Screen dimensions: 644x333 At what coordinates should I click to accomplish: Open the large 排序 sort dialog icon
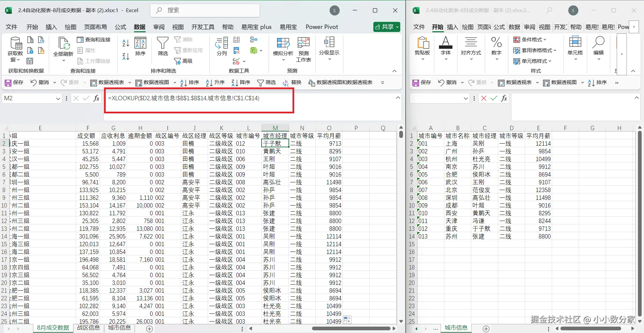click(x=140, y=47)
